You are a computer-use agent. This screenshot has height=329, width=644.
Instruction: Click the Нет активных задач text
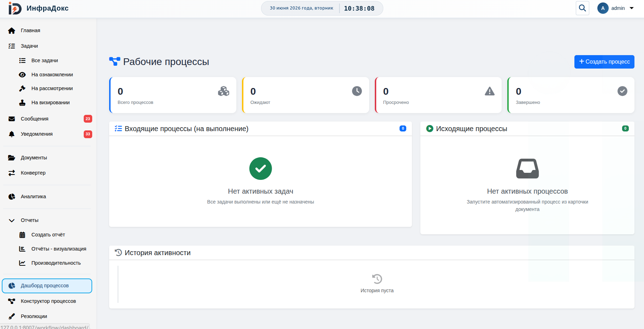click(x=261, y=191)
